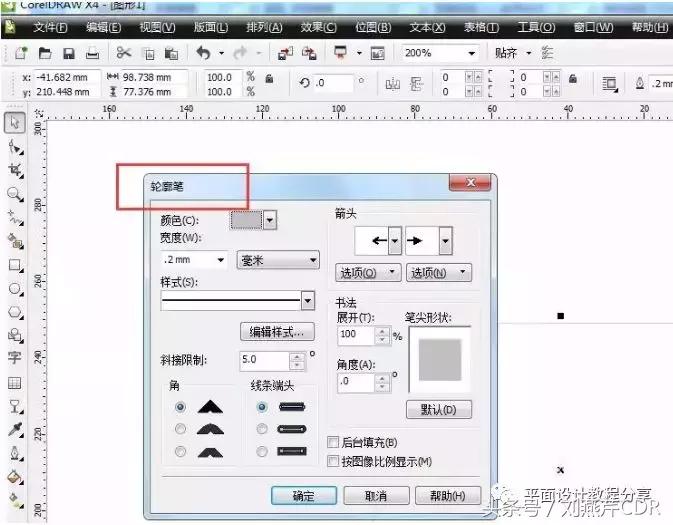Click the Paste clipboard icon
673x525 pixels.
click(171, 54)
